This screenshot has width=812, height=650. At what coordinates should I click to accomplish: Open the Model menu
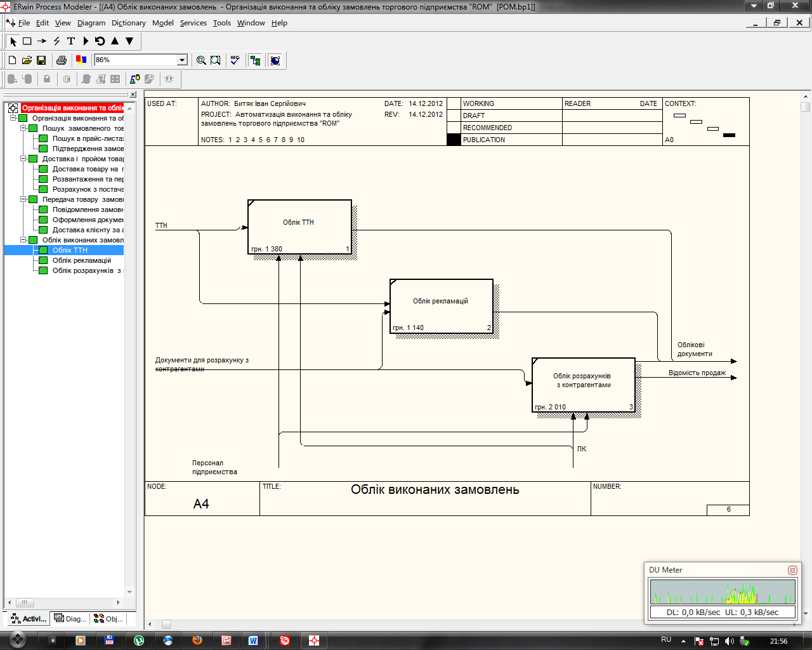(163, 23)
